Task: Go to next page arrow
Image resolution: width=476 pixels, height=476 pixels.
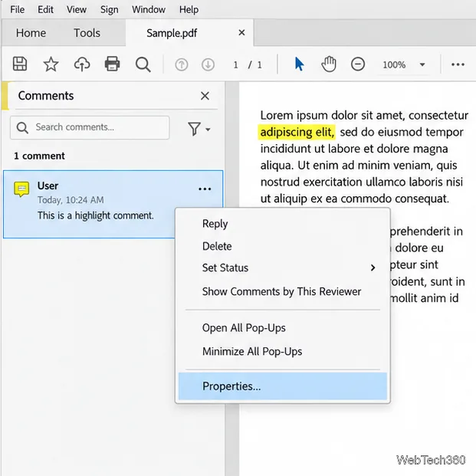Action: tap(208, 64)
